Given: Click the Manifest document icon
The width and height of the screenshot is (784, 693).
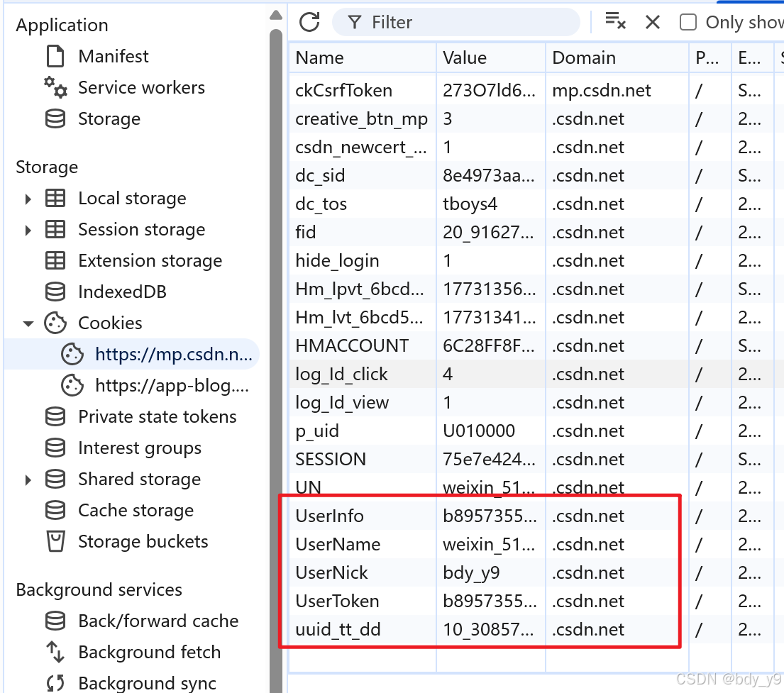Looking at the screenshot, I should [x=55, y=56].
